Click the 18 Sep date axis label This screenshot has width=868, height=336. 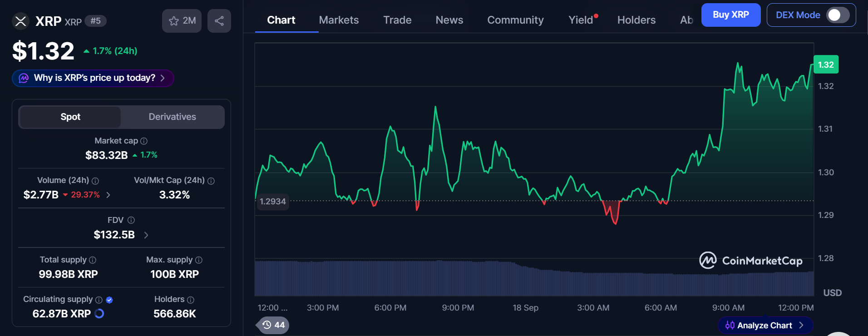[525, 308]
